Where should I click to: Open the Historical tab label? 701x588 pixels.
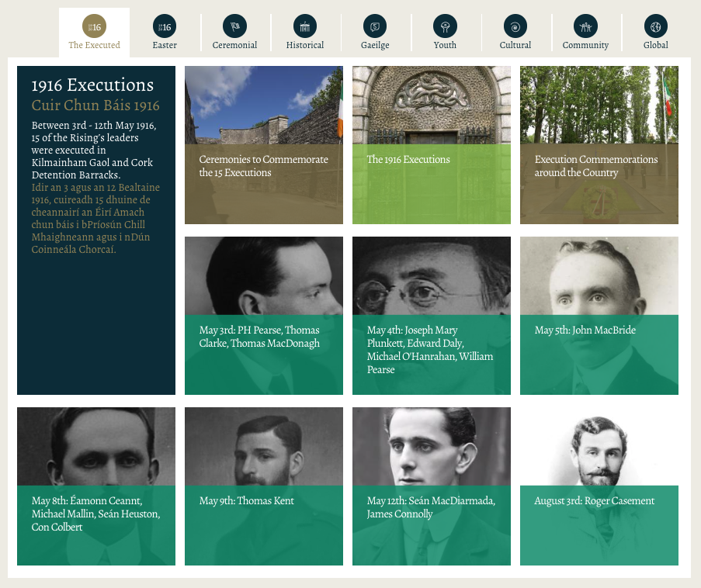tap(305, 45)
